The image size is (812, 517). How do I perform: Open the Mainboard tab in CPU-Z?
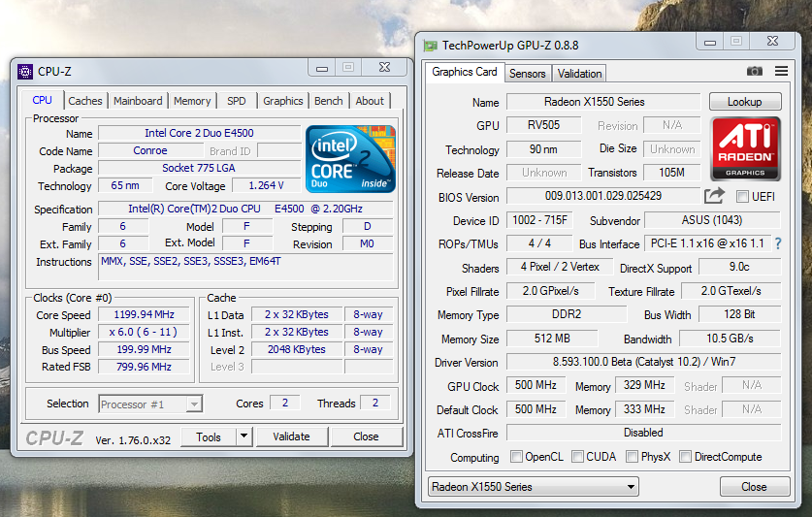pos(138,101)
